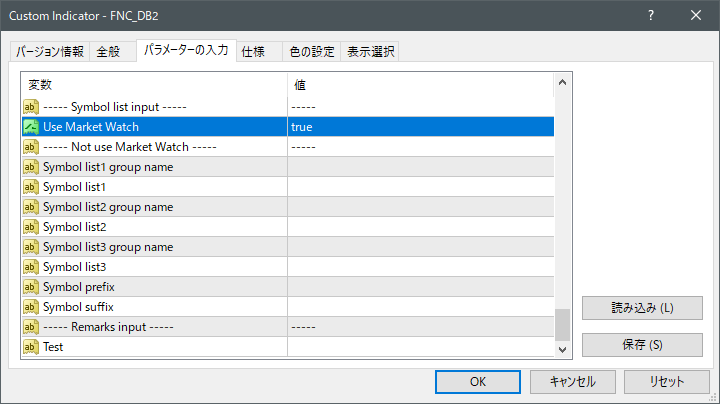This screenshot has height=404, width=720.
Task: Click the リセット button
Action: click(x=666, y=381)
